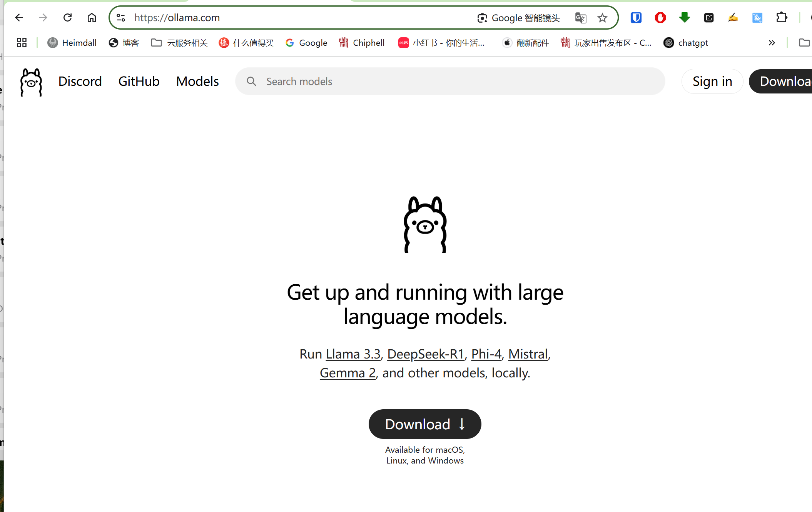Click the header Download button
The image size is (812, 512).
pyautogui.click(x=781, y=81)
